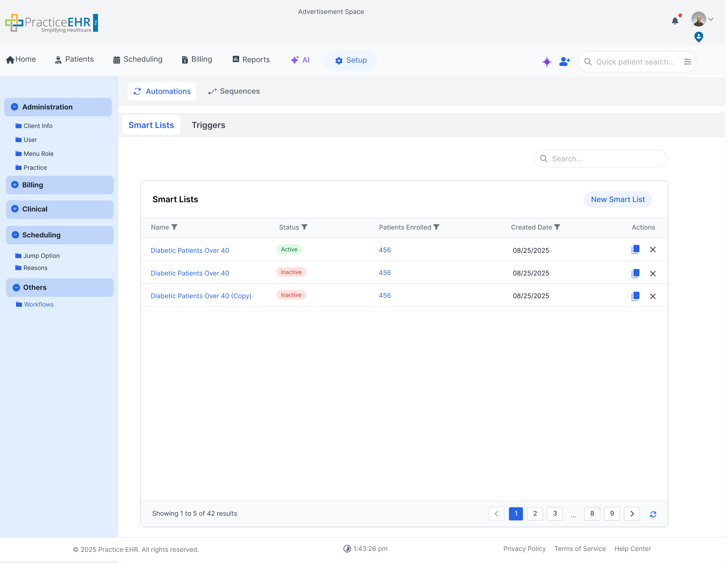Click the add-patient icon near search
Image resolution: width=728 pixels, height=563 pixels.
(564, 61)
